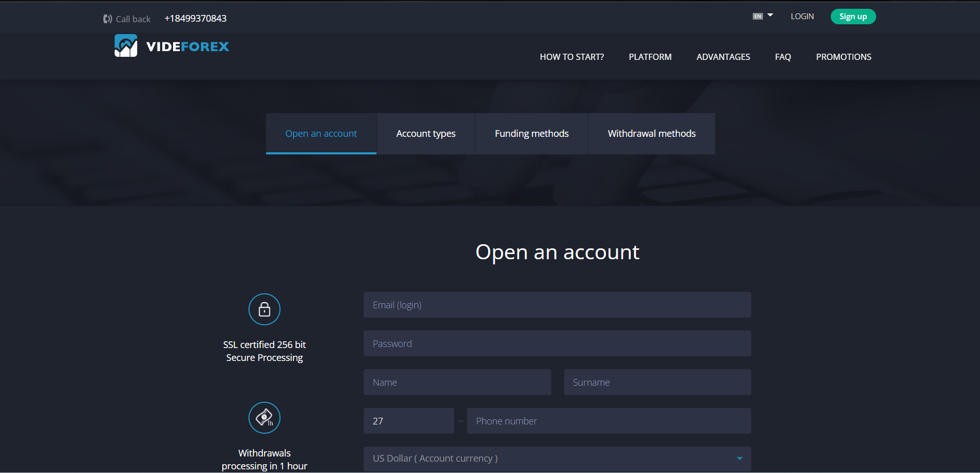Click the Sign up button
The height and width of the screenshot is (473, 980).
852,16
